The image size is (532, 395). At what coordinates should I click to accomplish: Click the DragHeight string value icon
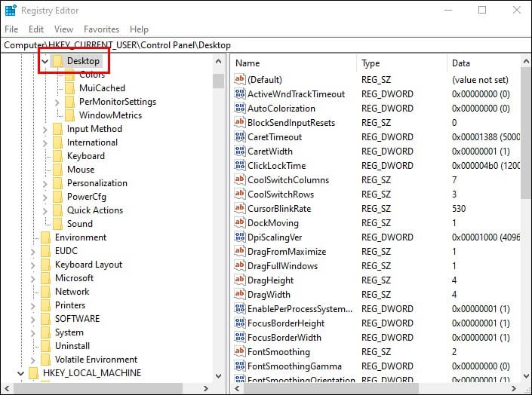click(x=239, y=280)
